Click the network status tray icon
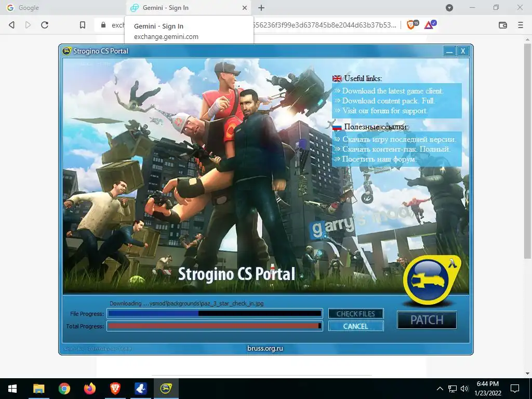This screenshot has height=399, width=532. (x=453, y=389)
